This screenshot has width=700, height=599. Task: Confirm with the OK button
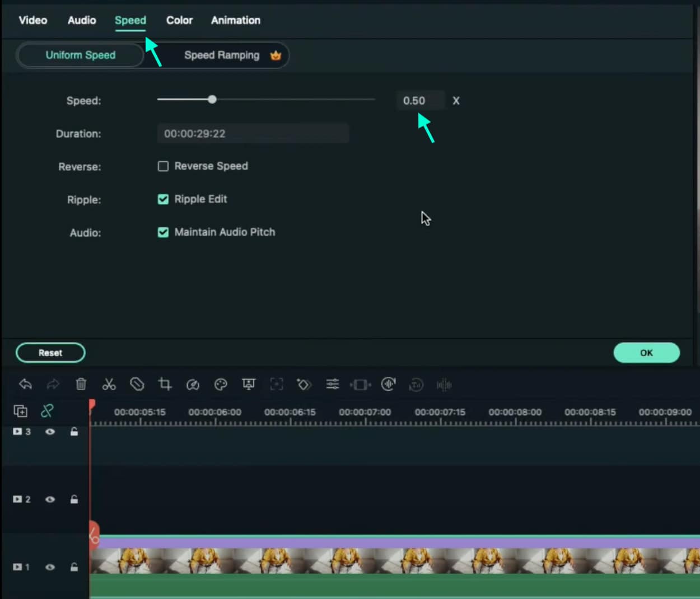click(647, 353)
